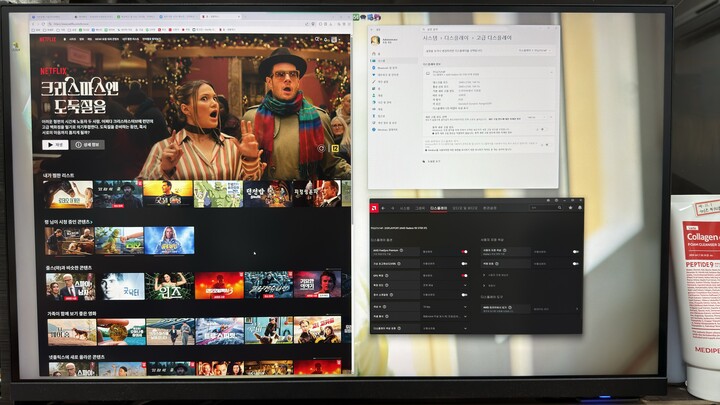Open Netflix search magnifier icon
This screenshot has height=405, width=720.
click(x=317, y=39)
